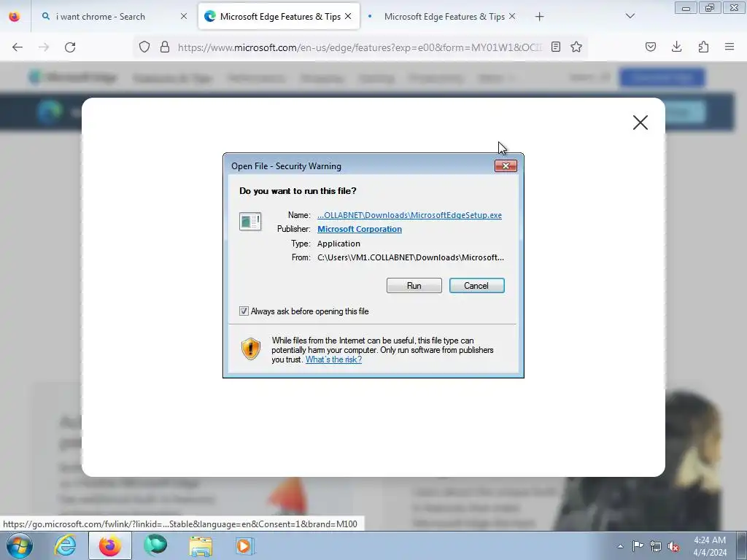Close the white overlay using the large X
This screenshot has height=560, width=747.
coord(640,122)
